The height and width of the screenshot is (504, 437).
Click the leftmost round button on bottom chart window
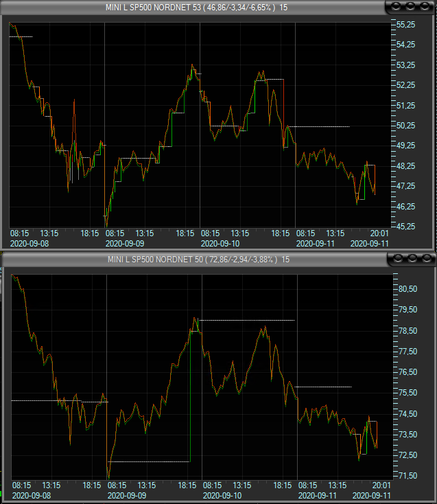[397, 259]
